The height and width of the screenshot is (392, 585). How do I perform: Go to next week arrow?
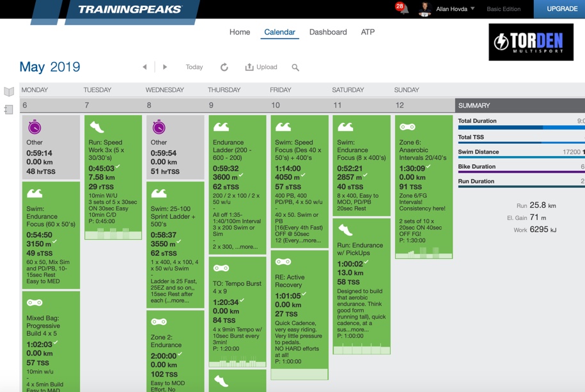point(165,67)
